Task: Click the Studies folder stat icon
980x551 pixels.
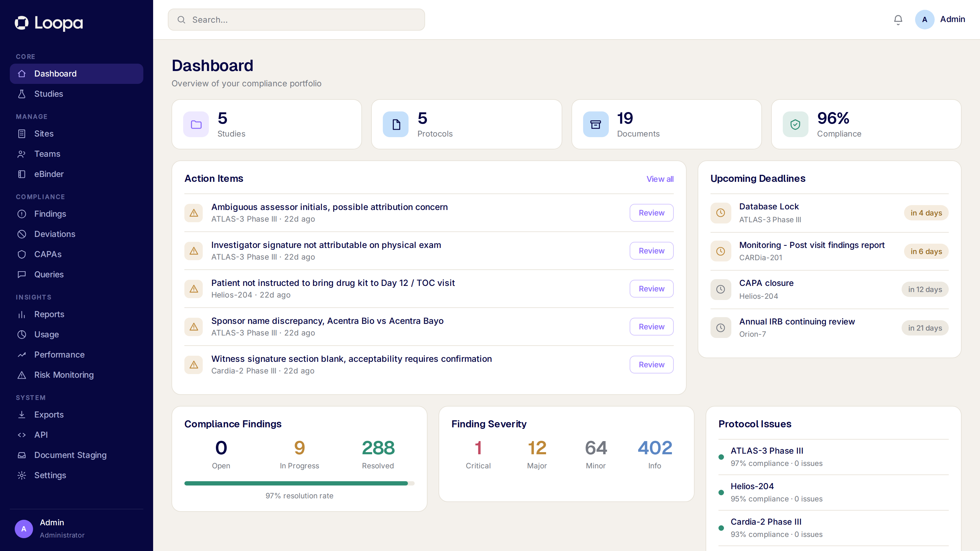Action: tap(196, 124)
